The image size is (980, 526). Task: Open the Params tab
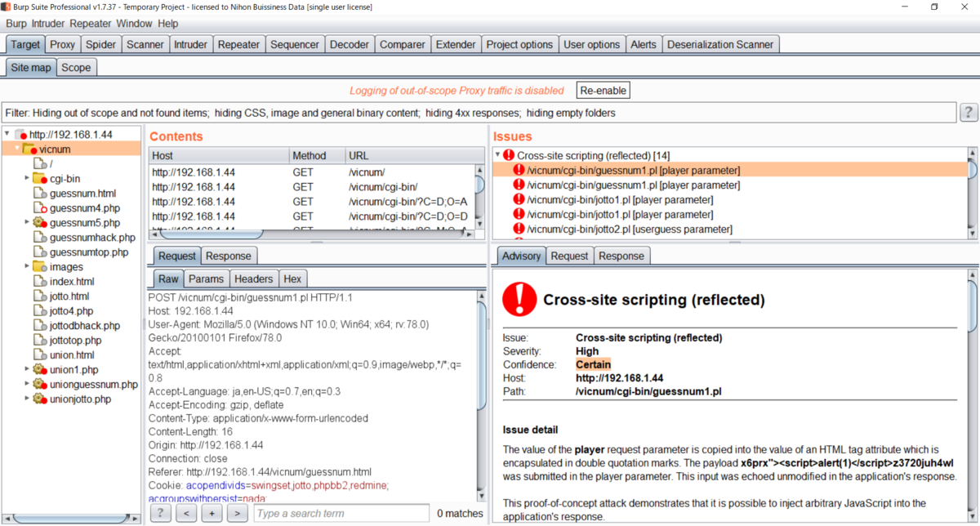(x=206, y=279)
